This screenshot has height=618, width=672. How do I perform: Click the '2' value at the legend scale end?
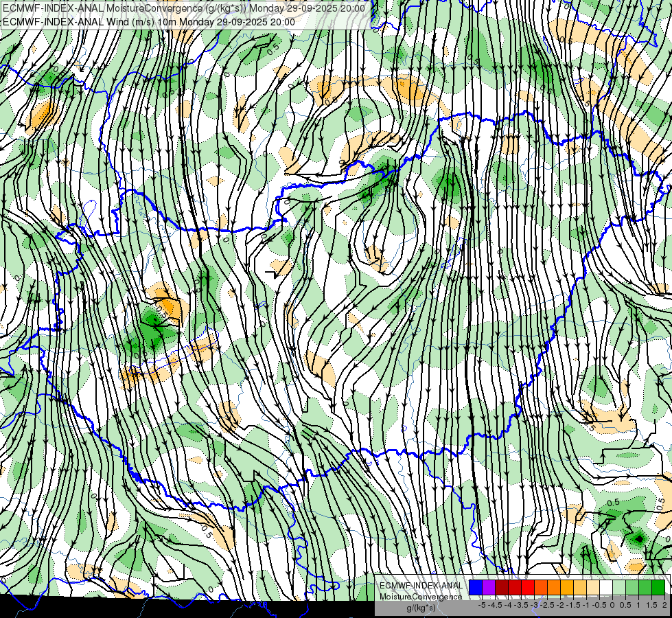[x=664, y=605]
